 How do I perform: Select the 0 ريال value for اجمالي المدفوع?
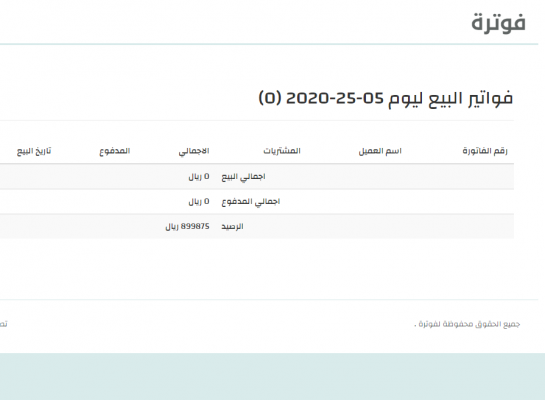[199, 202]
